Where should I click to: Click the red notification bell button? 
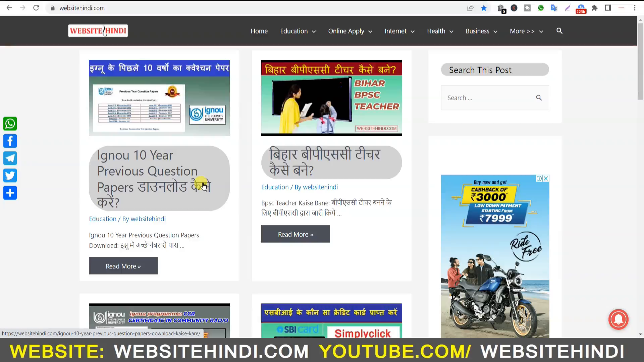618,319
